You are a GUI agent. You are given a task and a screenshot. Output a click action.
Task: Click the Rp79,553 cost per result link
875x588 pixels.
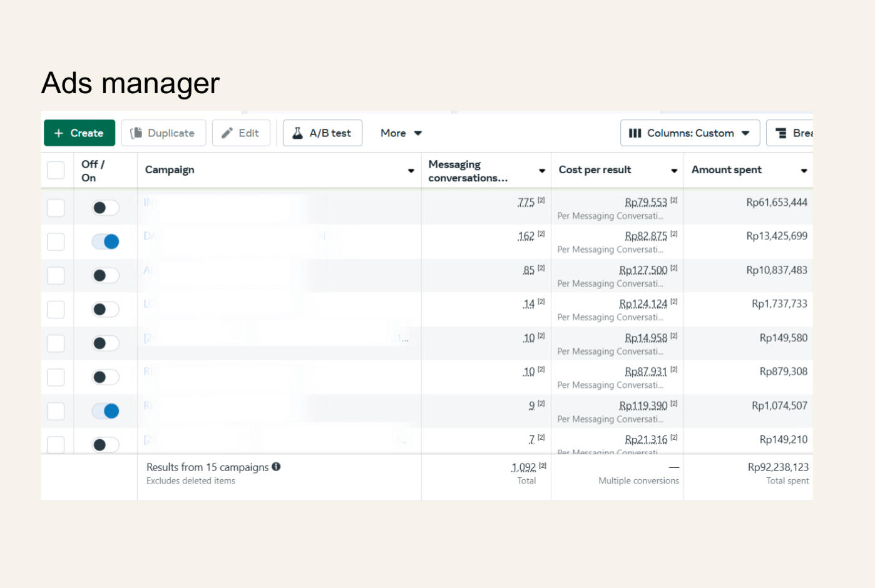645,203
